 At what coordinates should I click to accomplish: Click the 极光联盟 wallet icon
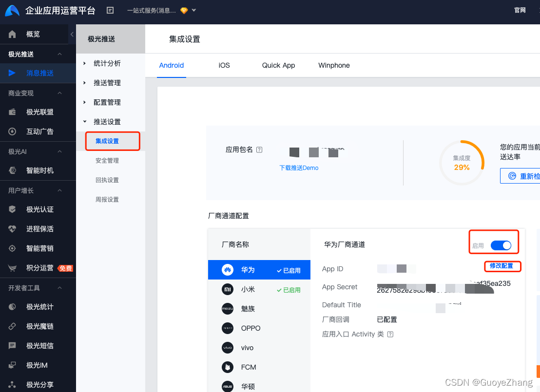click(x=12, y=112)
